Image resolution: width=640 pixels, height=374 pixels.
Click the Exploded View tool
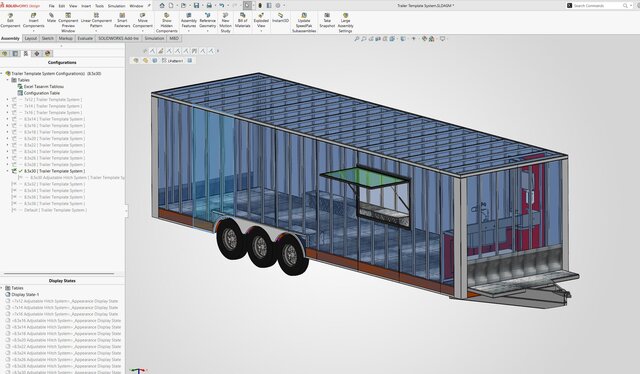point(261,20)
